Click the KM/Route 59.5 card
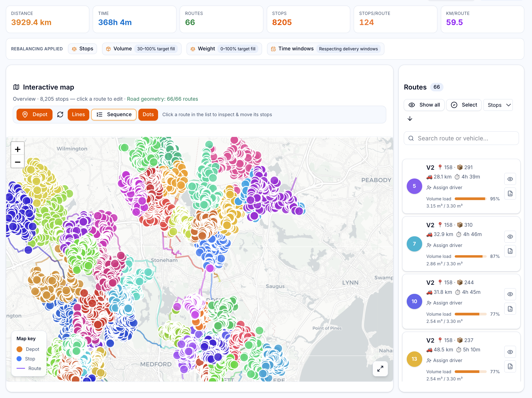 (482, 19)
